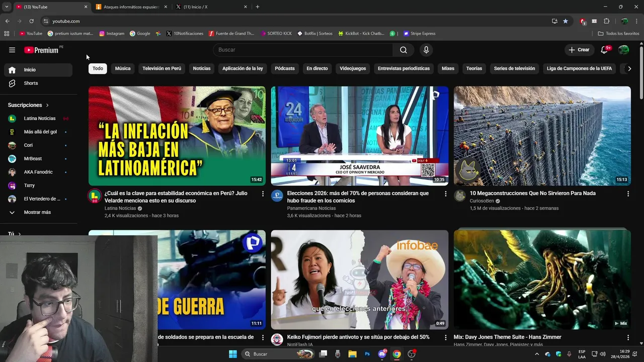
Task: Bookmark page with star icon
Action: click(566, 21)
